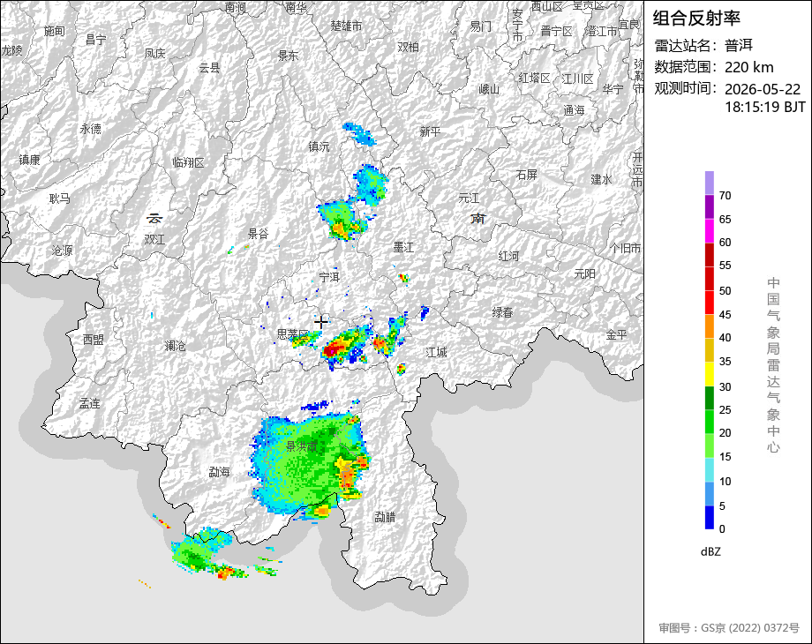Screen dimensions: 812x644
Task: Click the 新平 map label
Action: (x=431, y=132)
